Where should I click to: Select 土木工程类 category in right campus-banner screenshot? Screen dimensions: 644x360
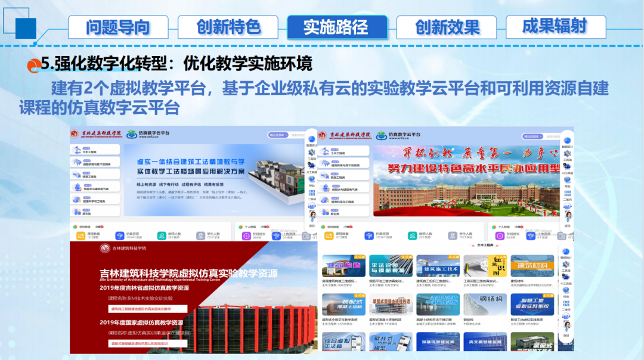(344, 151)
